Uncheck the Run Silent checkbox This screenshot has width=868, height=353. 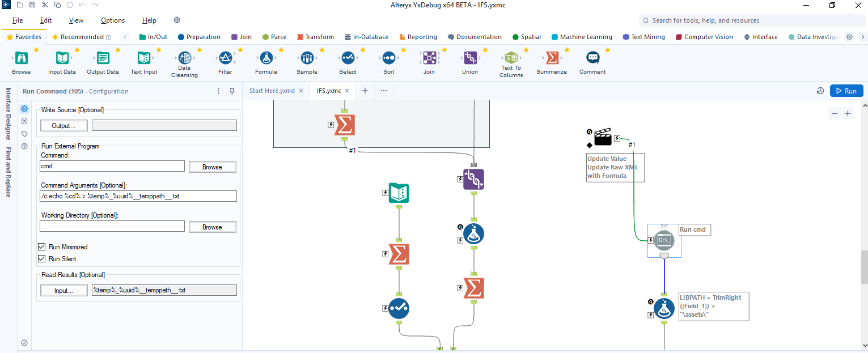pyautogui.click(x=42, y=259)
